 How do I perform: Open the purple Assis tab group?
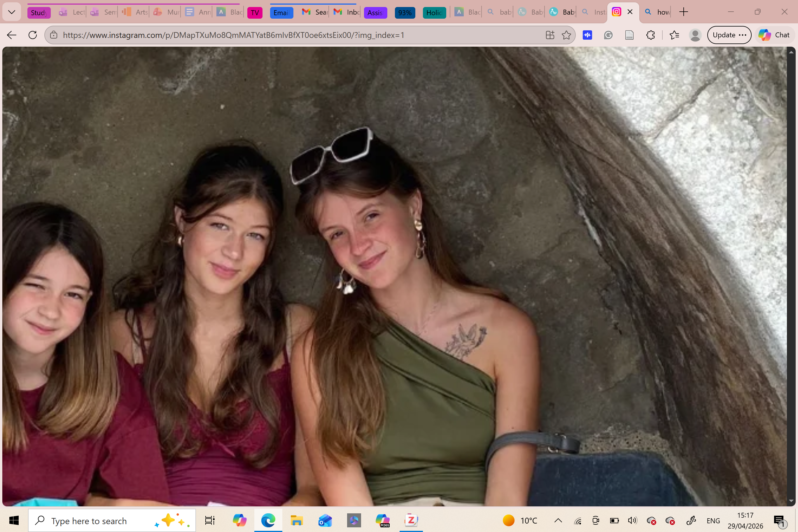coord(375,13)
